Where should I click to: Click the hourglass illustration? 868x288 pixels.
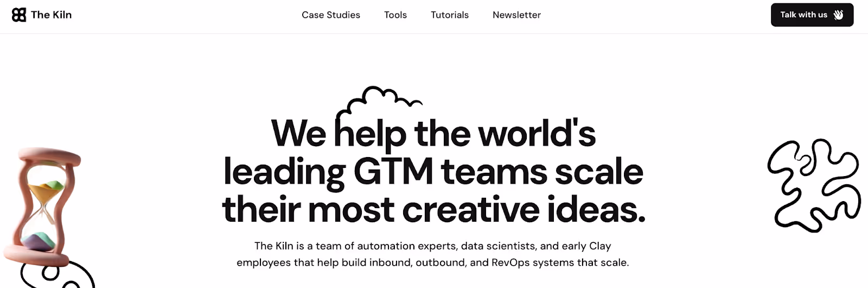(41, 206)
